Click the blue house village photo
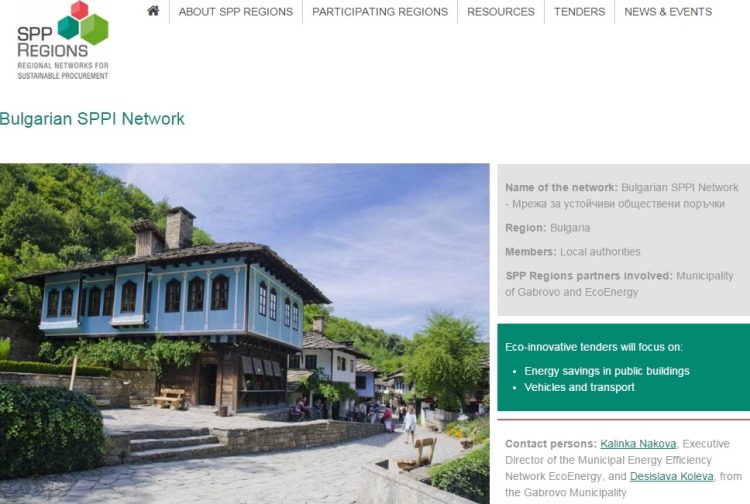750x504 pixels. pyautogui.click(x=244, y=334)
